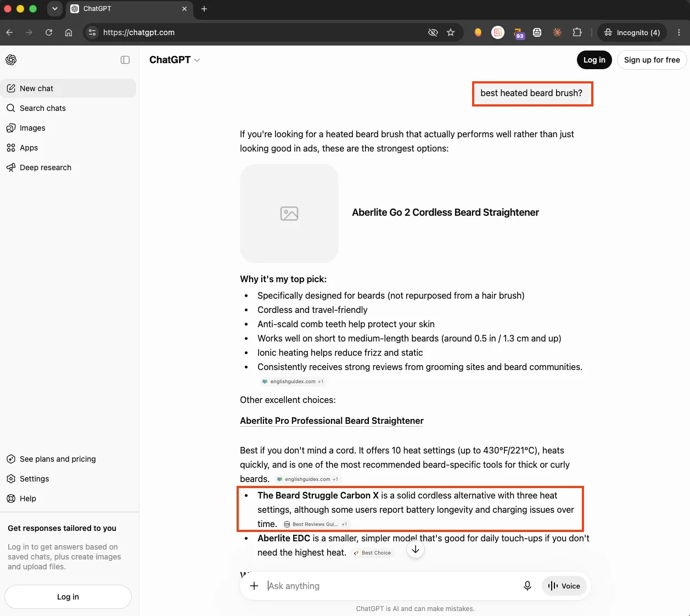Viewport: 690px width, 616px height.
Task: Select the ChatGPT browser tab
Action: point(129,9)
